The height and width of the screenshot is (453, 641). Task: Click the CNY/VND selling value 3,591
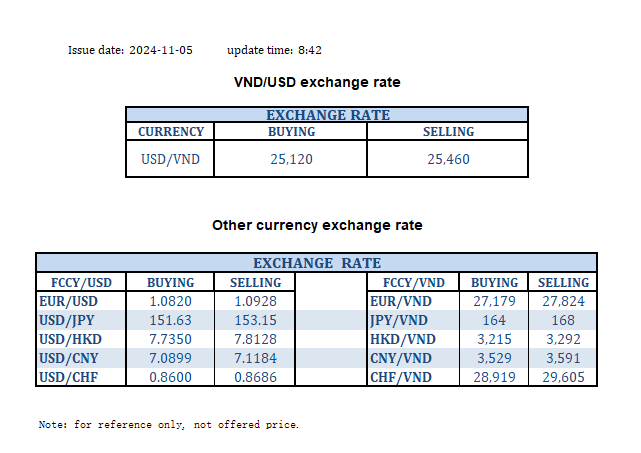[x=563, y=357]
